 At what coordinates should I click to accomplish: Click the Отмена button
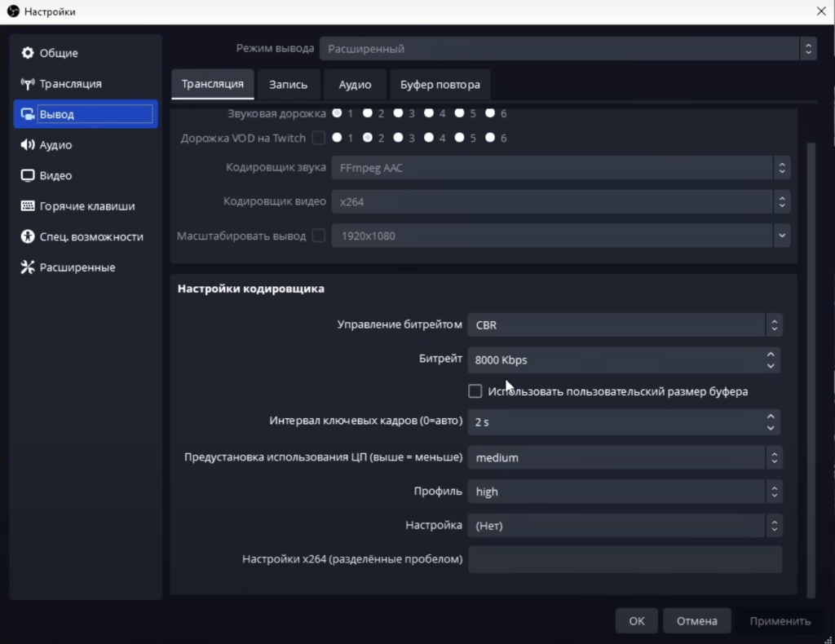pyautogui.click(x=696, y=620)
